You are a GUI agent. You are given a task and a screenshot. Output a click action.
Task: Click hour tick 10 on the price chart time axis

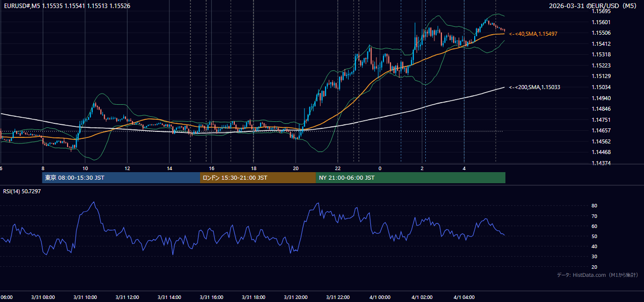85,168
